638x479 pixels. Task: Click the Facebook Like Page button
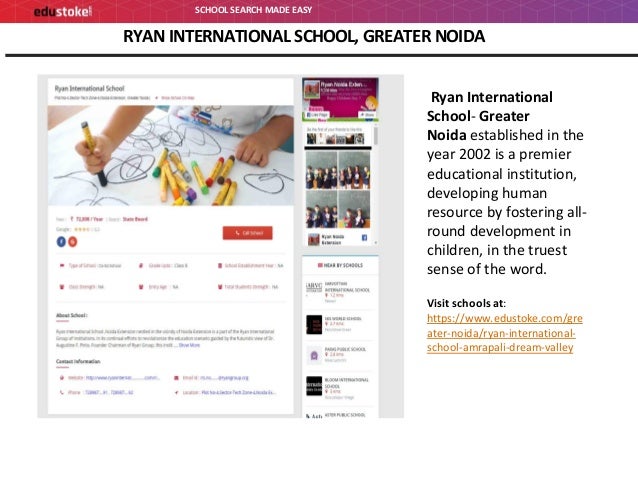[x=318, y=115]
